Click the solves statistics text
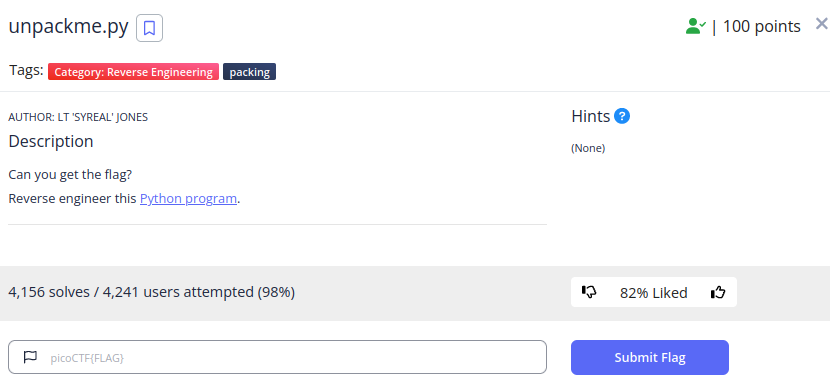The width and height of the screenshot is (830, 387). tap(151, 292)
